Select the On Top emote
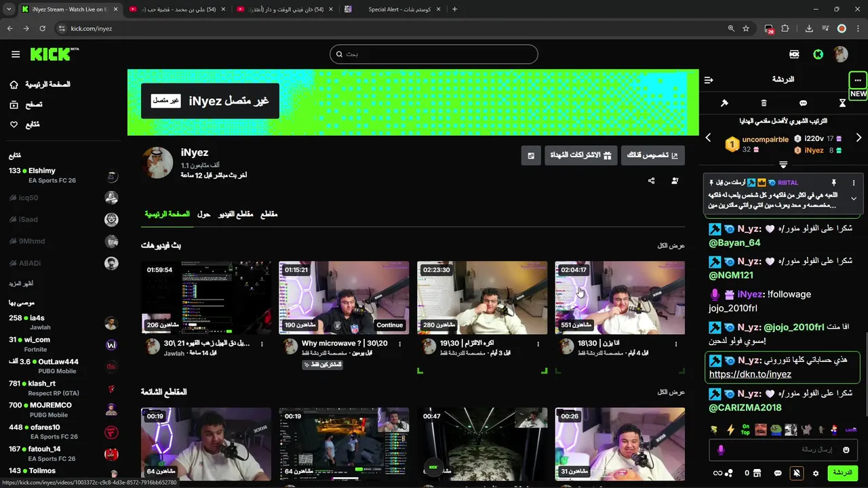 [745, 430]
